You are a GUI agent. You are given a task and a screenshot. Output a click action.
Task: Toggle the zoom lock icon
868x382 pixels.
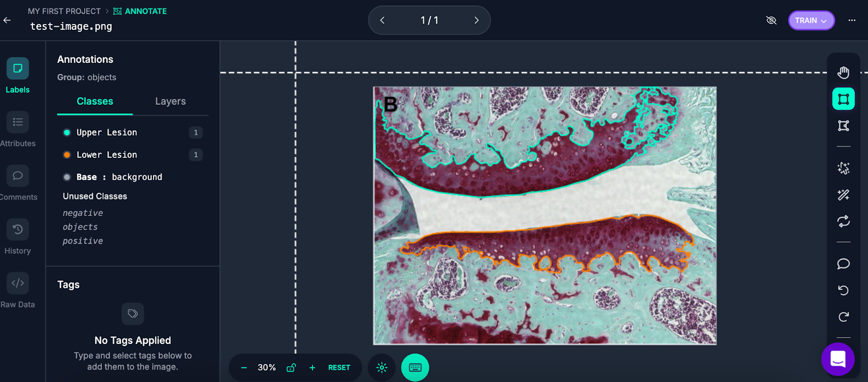(x=291, y=367)
